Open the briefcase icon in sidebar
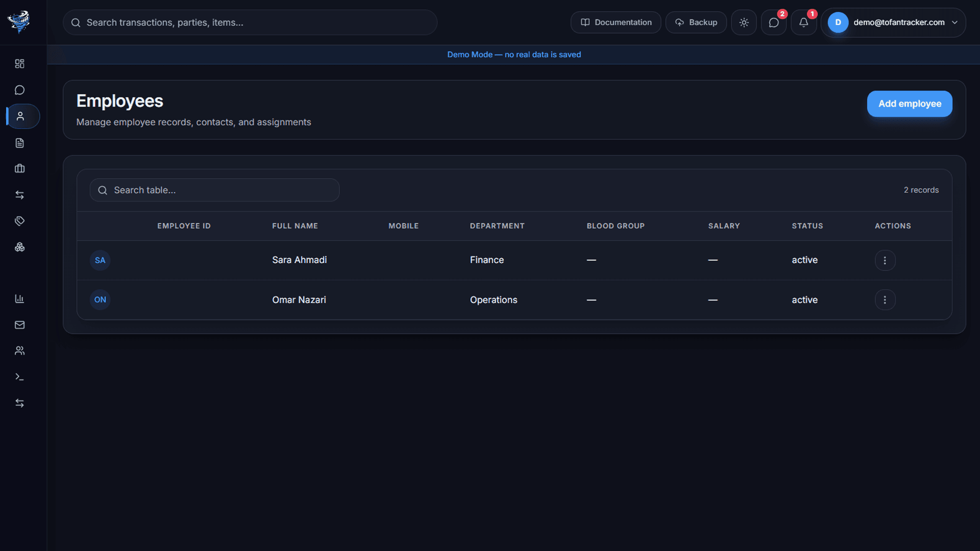Image resolution: width=980 pixels, height=551 pixels. pos(19,169)
